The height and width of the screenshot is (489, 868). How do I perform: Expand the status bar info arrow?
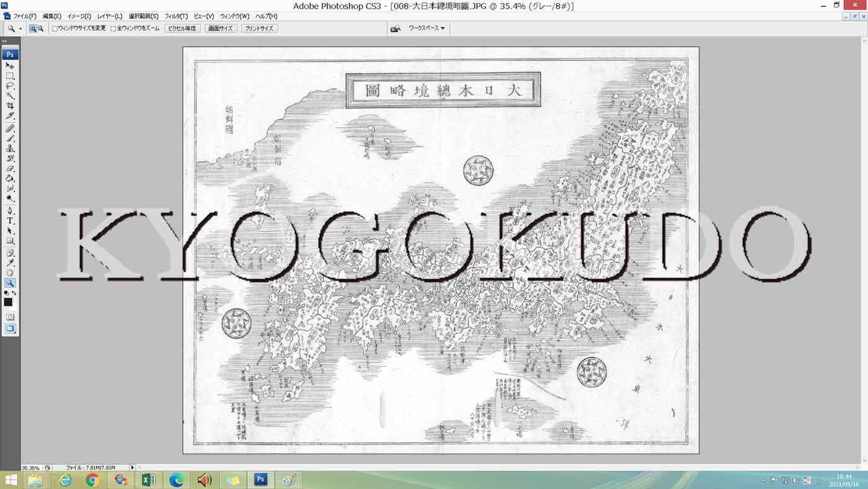pos(132,468)
